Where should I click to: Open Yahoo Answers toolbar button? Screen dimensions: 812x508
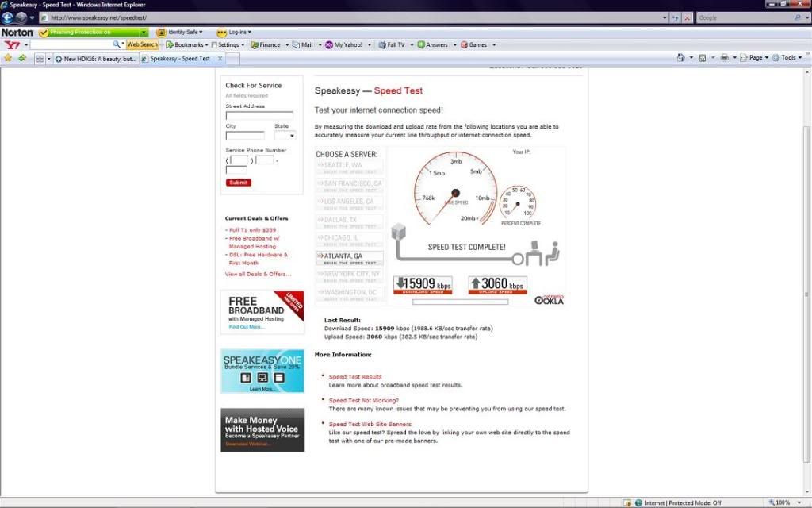[433, 45]
